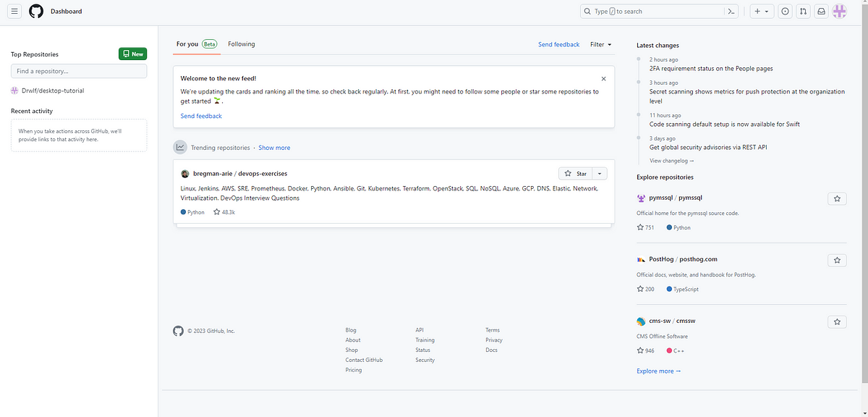Image resolution: width=868 pixels, height=417 pixels.
Task: Open the Notifications inbox icon
Action: 821,12
